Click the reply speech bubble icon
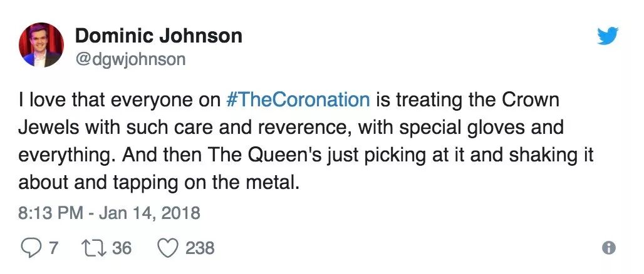Screen dimensions: 644x274 [31, 248]
